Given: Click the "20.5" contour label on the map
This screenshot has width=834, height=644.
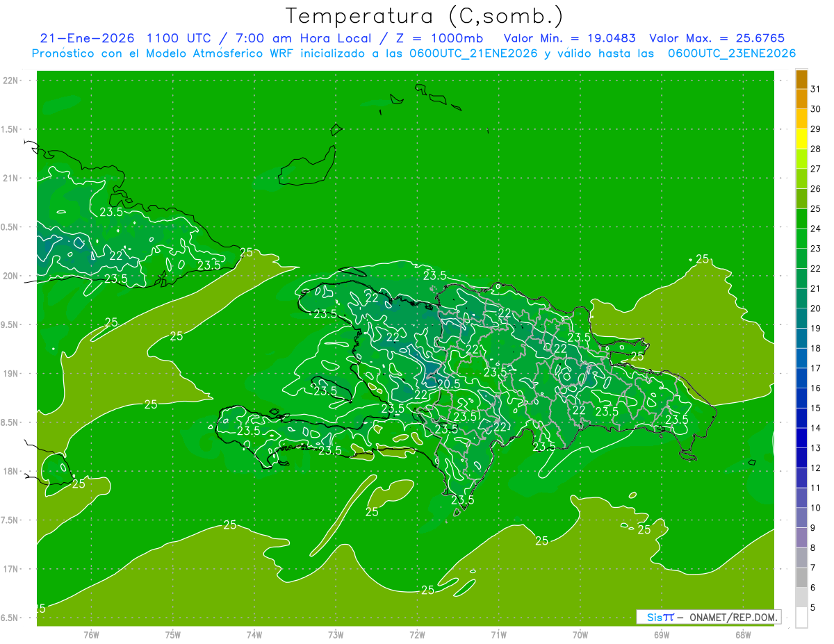Looking at the screenshot, I should (448, 383).
